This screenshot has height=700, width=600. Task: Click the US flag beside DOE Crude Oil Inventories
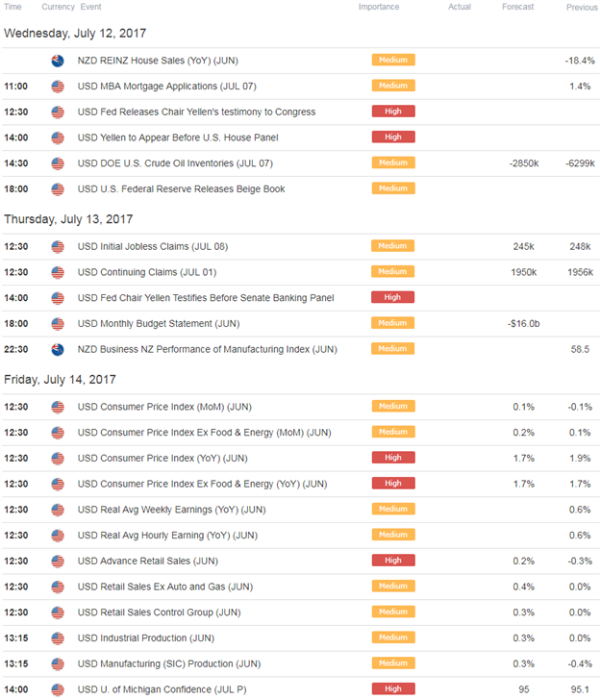pyautogui.click(x=58, y=163)
